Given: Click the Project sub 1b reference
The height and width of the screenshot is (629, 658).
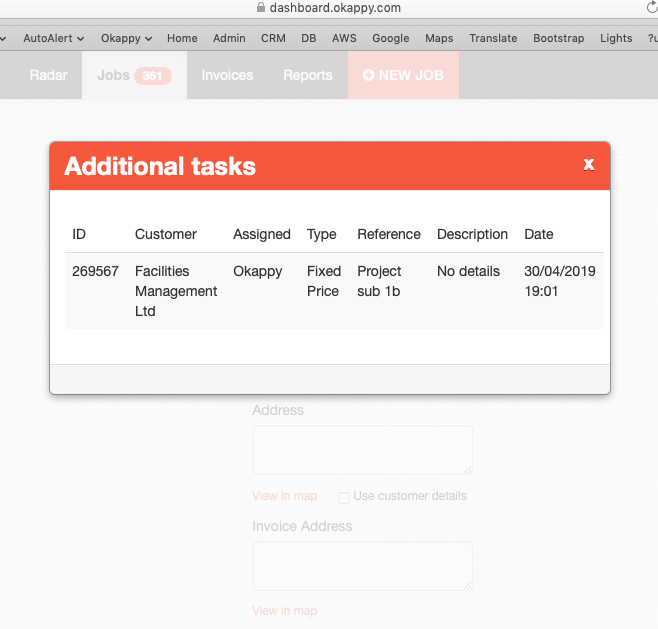Looking at the screenshot, I should (x=379, y=281).
